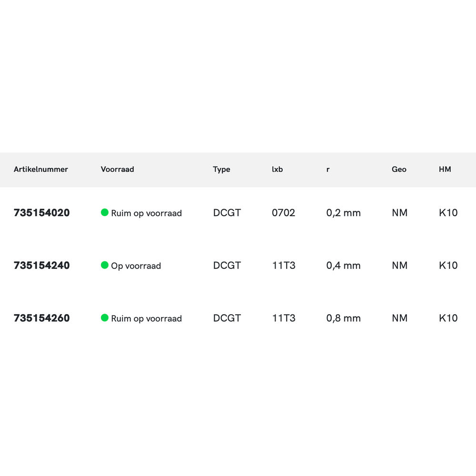Sort by the Artikelnummer column header
Image resolution: width=476 pixels, height=476 pixels.
[41, 169]
